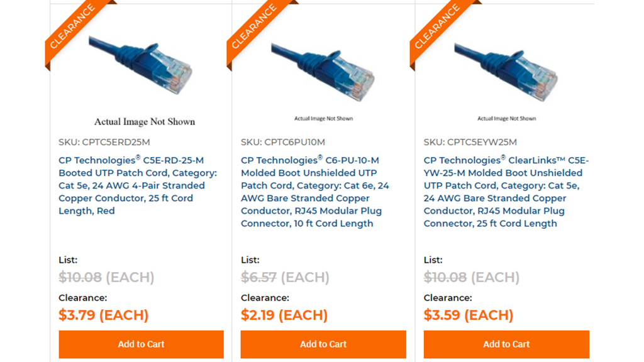Open the C6-PU-10-M Molded Boot Patch Cord link
Image resolution: width=644 pixels, height=362 pixels.
(314, 192)
